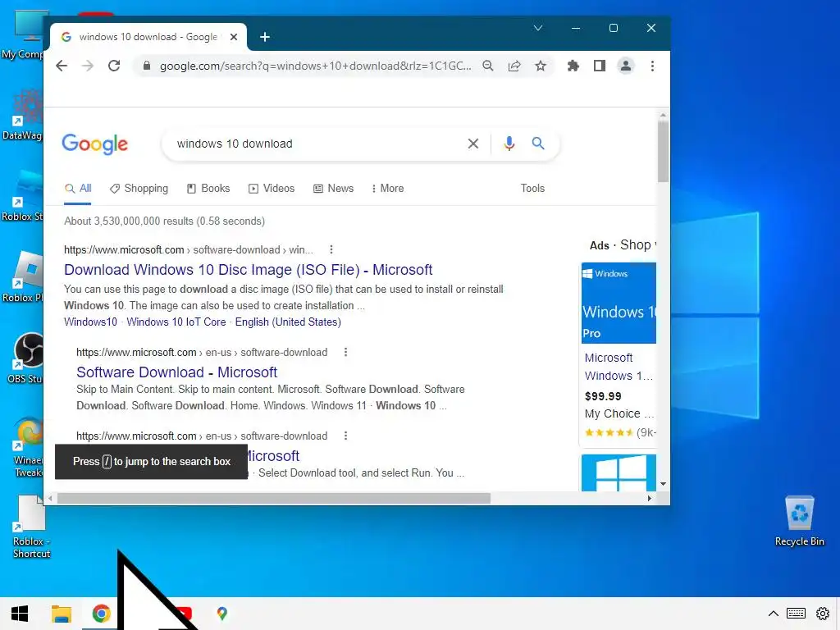Toggle Chrome side panel icon

click(600, 66)
